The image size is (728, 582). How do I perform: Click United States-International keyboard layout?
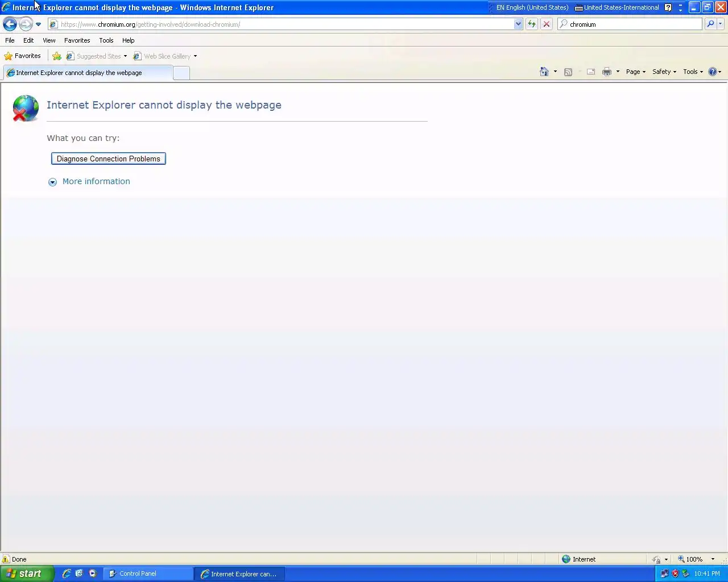pyautogui.click(x=617, y=7)
